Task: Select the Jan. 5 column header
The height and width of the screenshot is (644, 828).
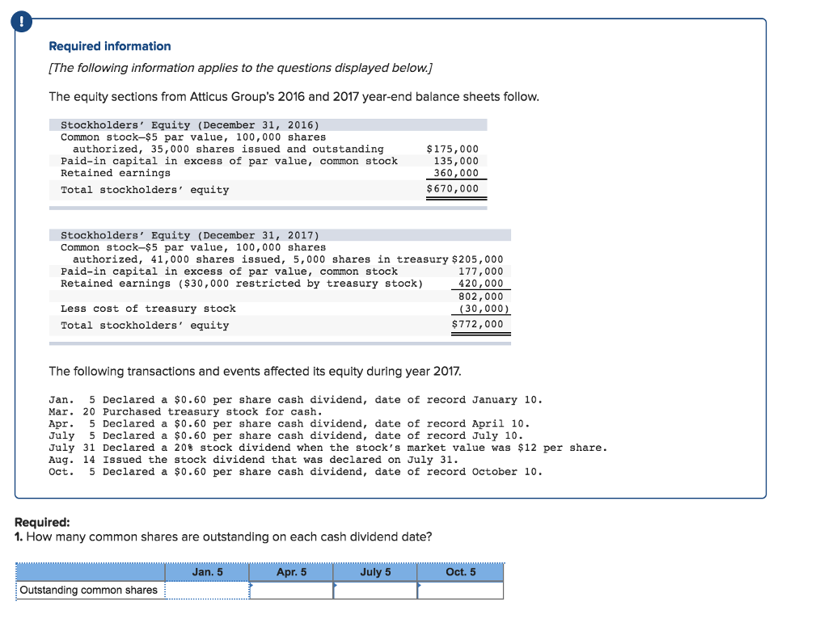Action: [x=207, y=572]
